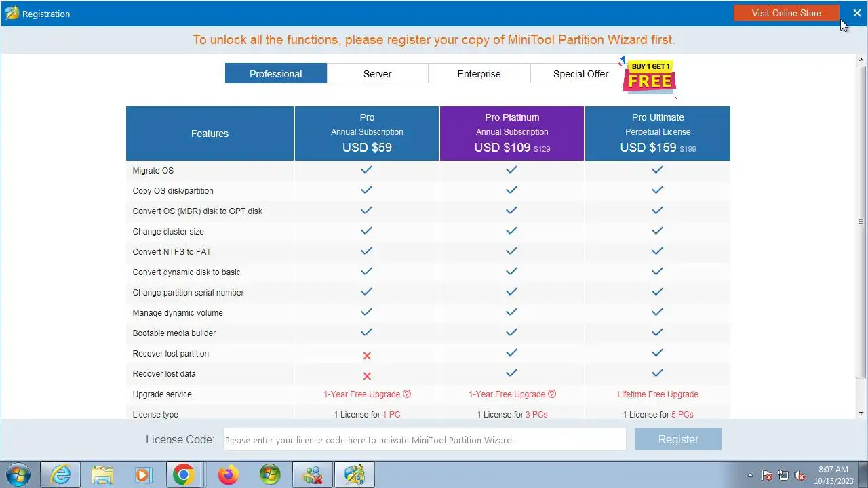Click help icon beside Pro Platinum 1-Year Free Upgrade
868x488 pixels.
pos(552,394)
